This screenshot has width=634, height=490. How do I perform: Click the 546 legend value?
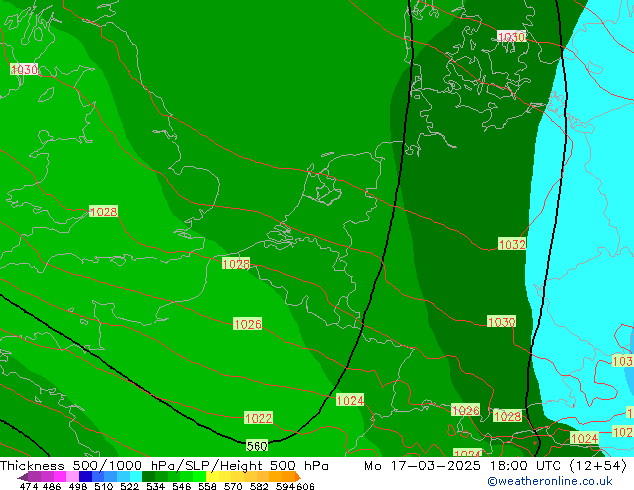coord(182,486)
